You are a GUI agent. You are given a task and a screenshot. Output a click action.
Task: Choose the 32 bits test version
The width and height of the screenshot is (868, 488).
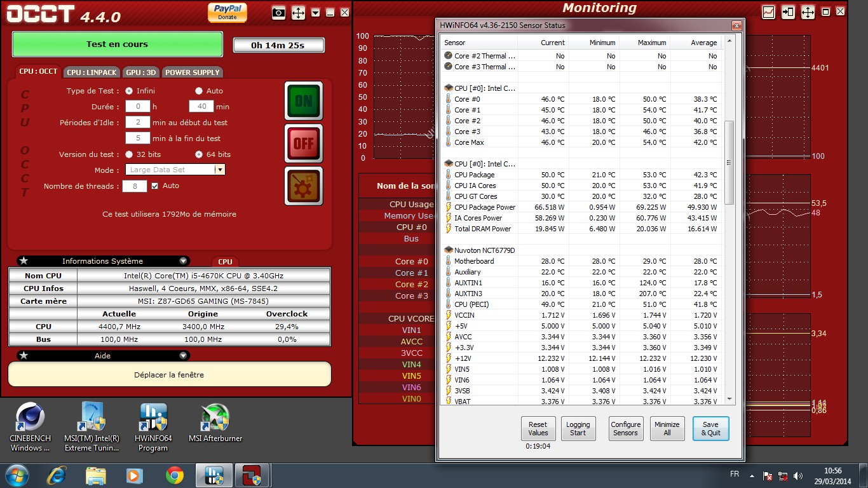[x=129, y=154]
